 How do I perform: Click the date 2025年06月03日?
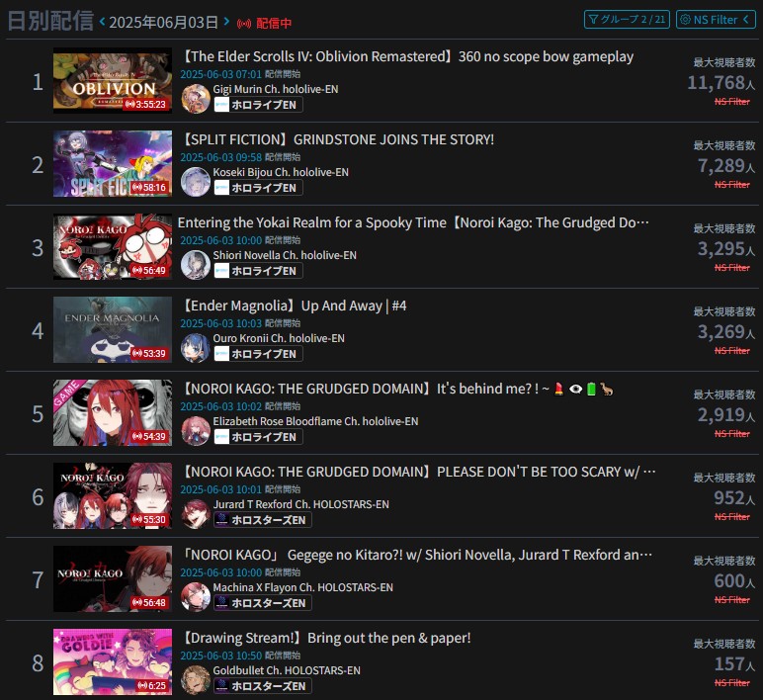[x=163, y=23]
